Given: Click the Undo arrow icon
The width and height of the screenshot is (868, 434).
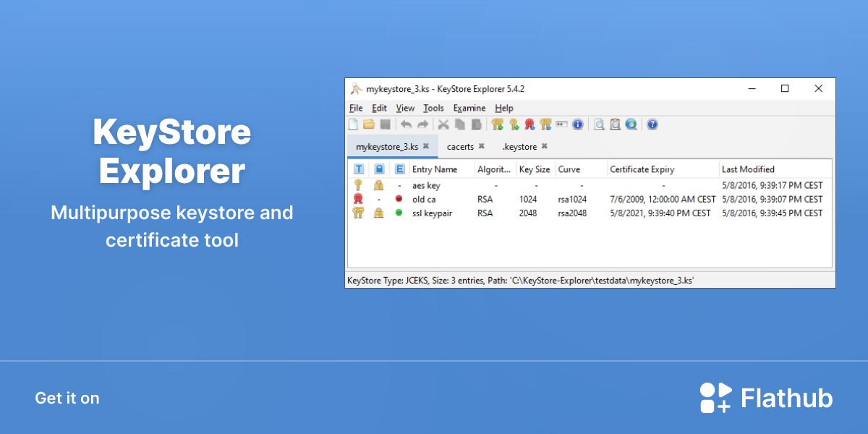Looking at the screenshot, I should (407, 124).
